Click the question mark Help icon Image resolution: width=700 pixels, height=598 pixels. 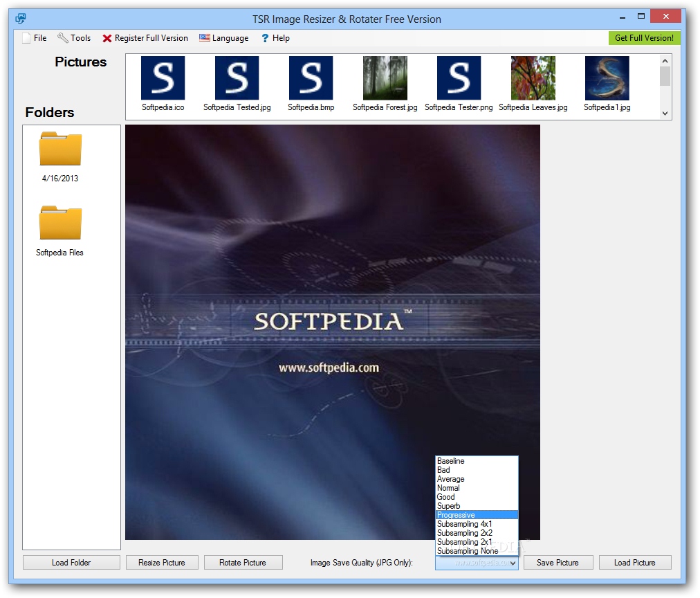pos(265,38)
